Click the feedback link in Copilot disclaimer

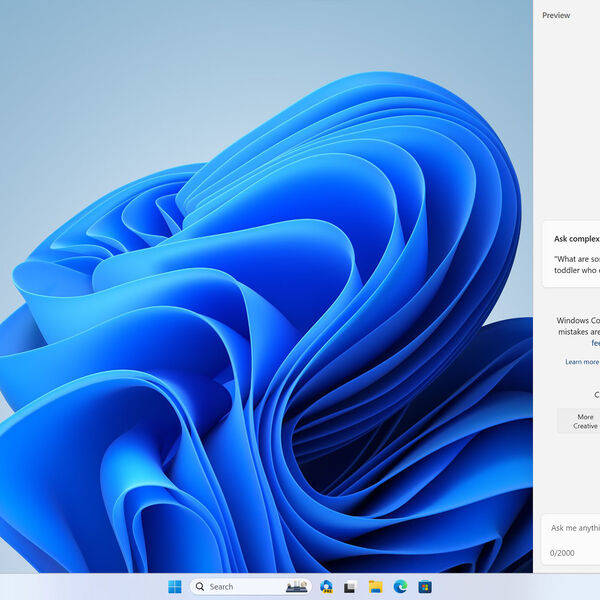595,343
